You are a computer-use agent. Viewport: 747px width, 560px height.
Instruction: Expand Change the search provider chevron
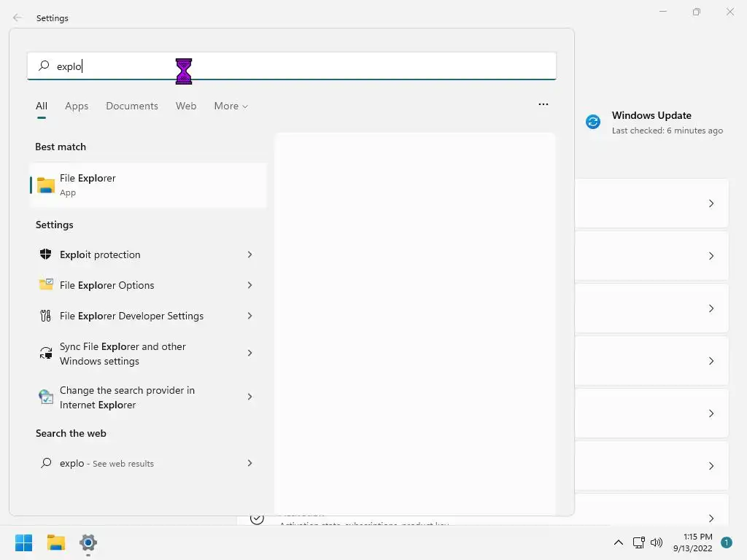[x=249, y=397]
